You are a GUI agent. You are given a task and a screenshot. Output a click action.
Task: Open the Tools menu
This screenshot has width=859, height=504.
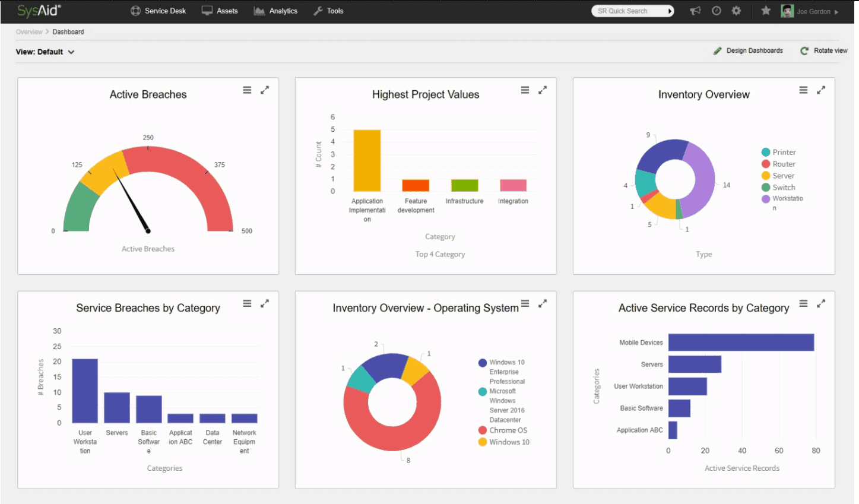(329, 11)
